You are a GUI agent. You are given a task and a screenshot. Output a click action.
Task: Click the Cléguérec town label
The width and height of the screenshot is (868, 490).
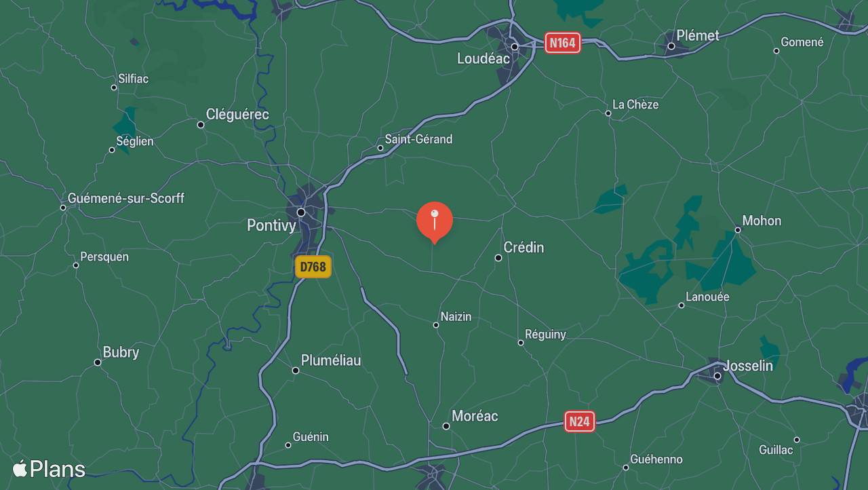click(x=237, y=115)
